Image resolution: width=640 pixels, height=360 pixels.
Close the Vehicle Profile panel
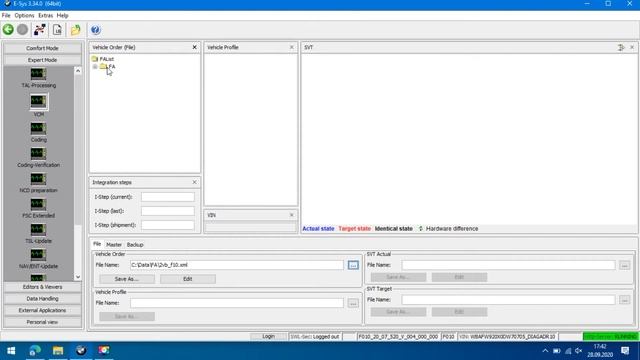[x=291, y=47]
